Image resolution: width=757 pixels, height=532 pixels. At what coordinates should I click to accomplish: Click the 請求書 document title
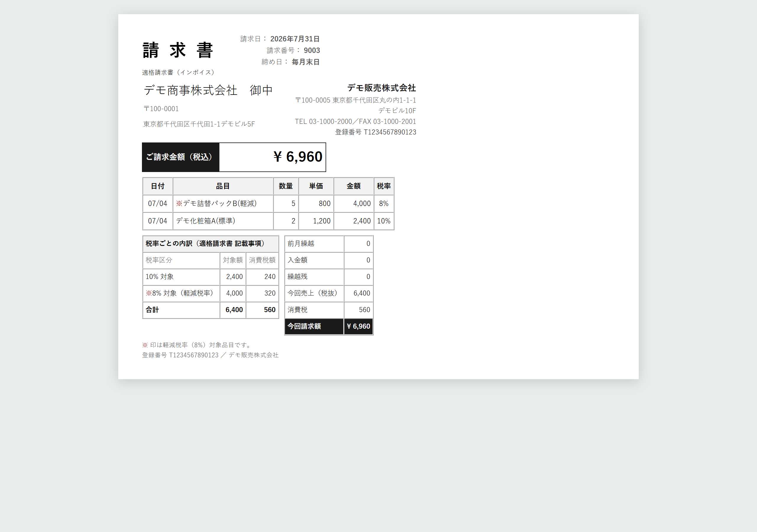click(x=178, y=50)
